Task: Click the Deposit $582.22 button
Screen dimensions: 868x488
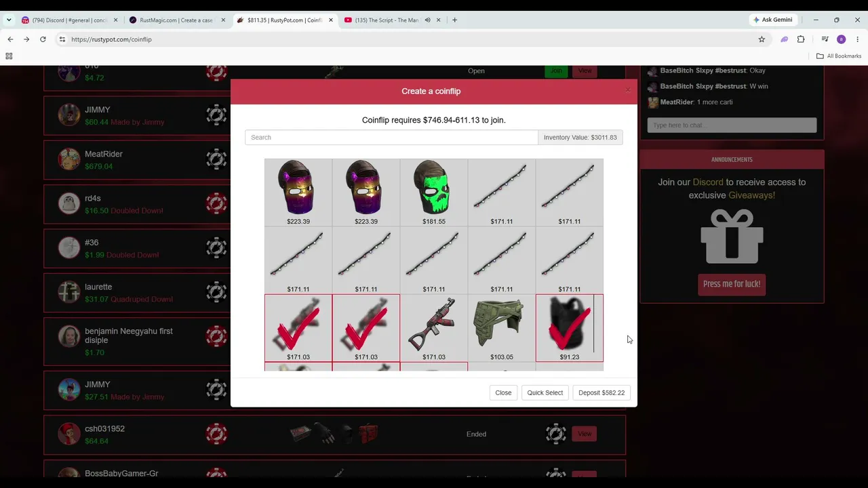Action: point(601,393)
